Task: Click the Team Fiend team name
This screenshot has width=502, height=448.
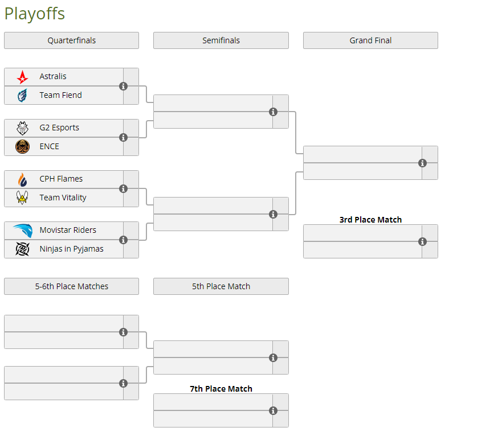Action: pos(61,95)
